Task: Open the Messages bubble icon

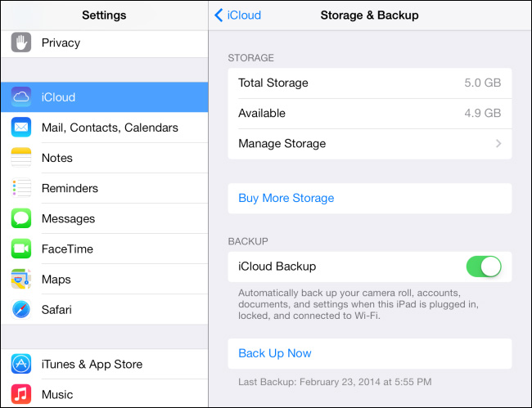Action: (21, 218)
